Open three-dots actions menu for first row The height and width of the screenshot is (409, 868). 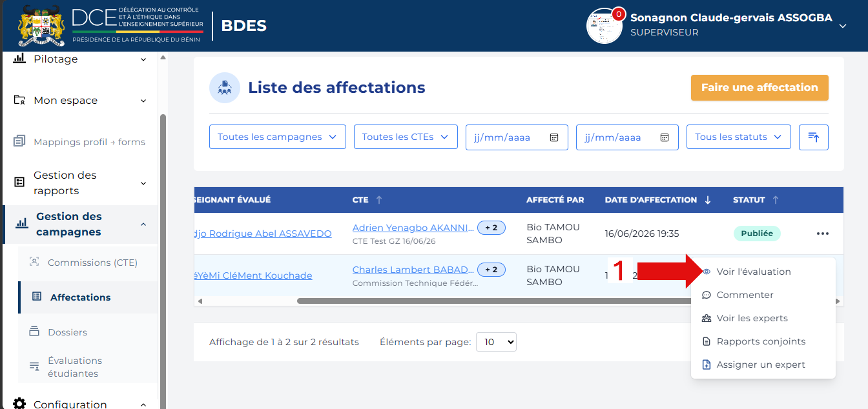[822, 234]
